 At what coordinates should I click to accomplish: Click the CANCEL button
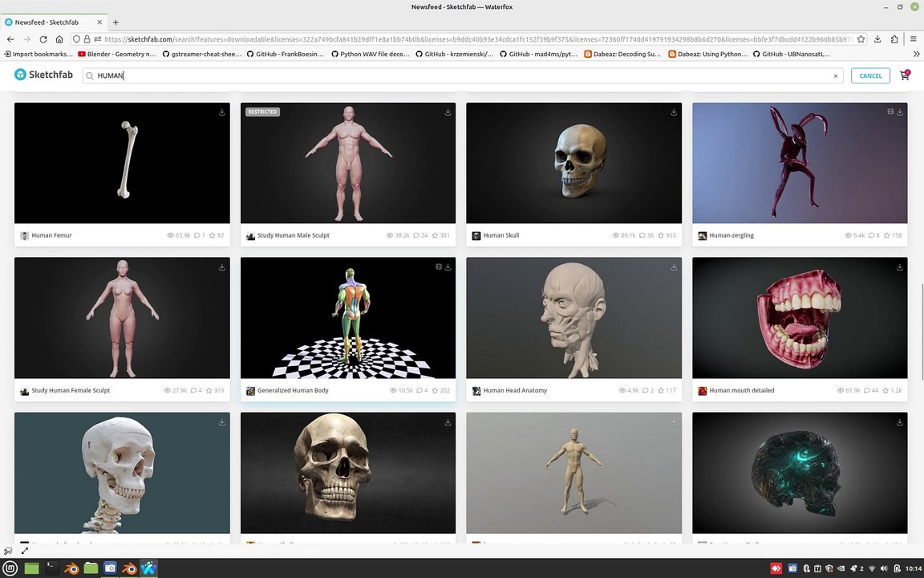tap(870, 76)
